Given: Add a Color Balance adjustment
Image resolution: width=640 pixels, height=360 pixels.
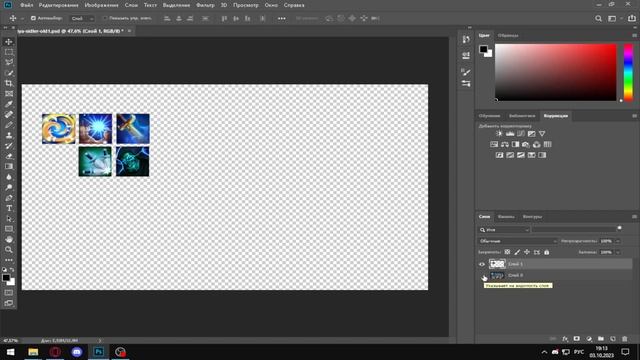Looking at the screenshot, I should (x=504, y=144).
